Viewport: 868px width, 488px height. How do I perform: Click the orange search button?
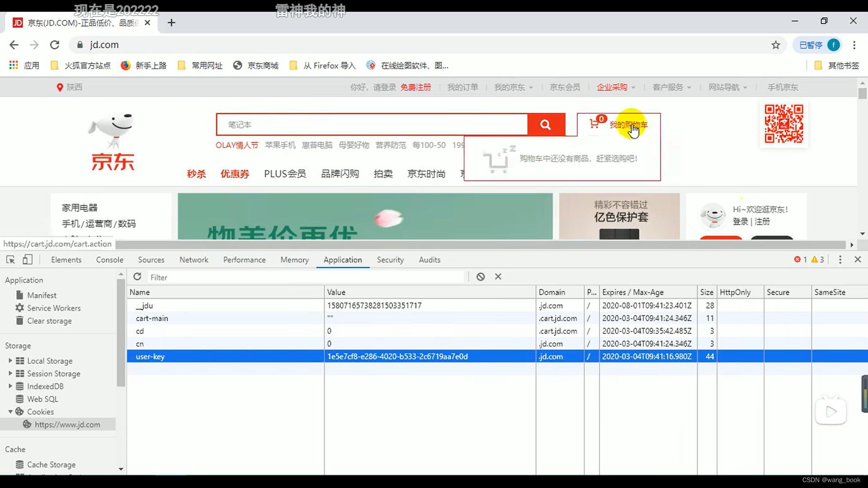click(x=546, y=124)
